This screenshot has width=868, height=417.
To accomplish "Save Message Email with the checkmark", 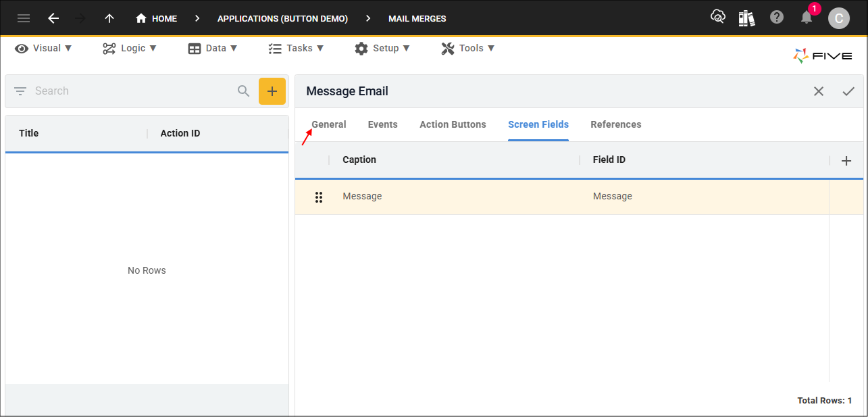I will coord(848,91).
